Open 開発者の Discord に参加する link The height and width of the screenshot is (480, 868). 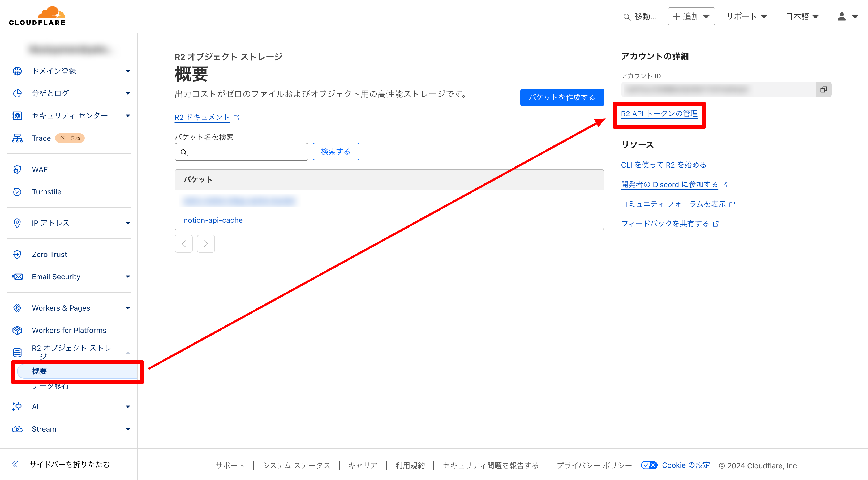(x=669, y=185)
